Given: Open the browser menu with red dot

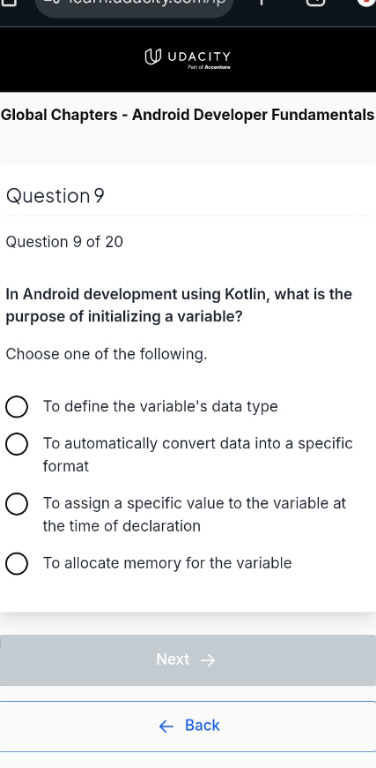Looking at the screenshot, I should 366,2.
